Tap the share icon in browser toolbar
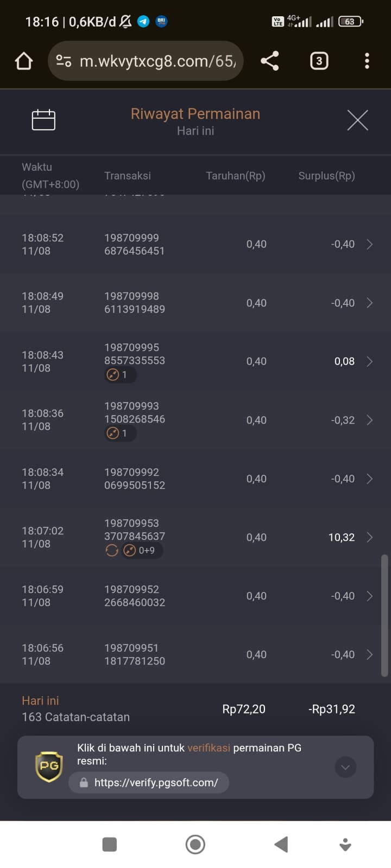 tap(270, 61)
